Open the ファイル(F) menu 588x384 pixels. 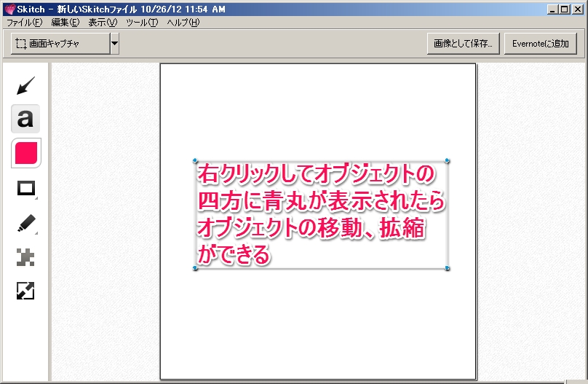click(25, 23)
